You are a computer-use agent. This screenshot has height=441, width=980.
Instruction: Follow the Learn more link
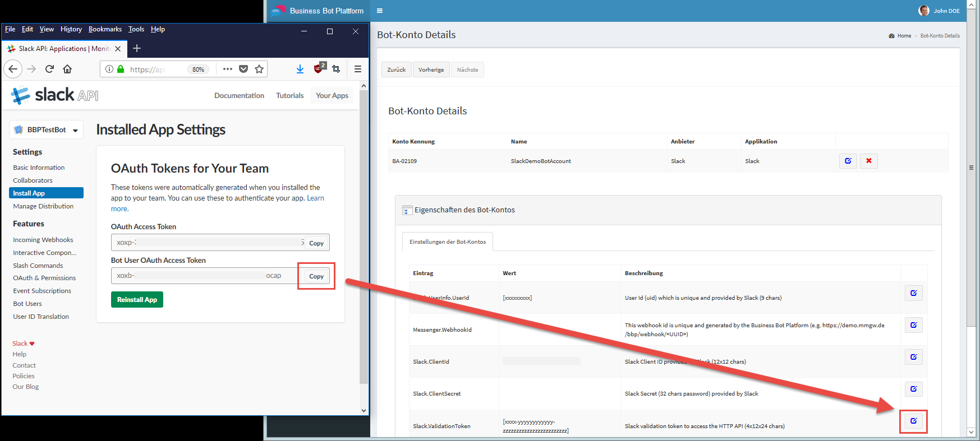click(x=316, y=198)
